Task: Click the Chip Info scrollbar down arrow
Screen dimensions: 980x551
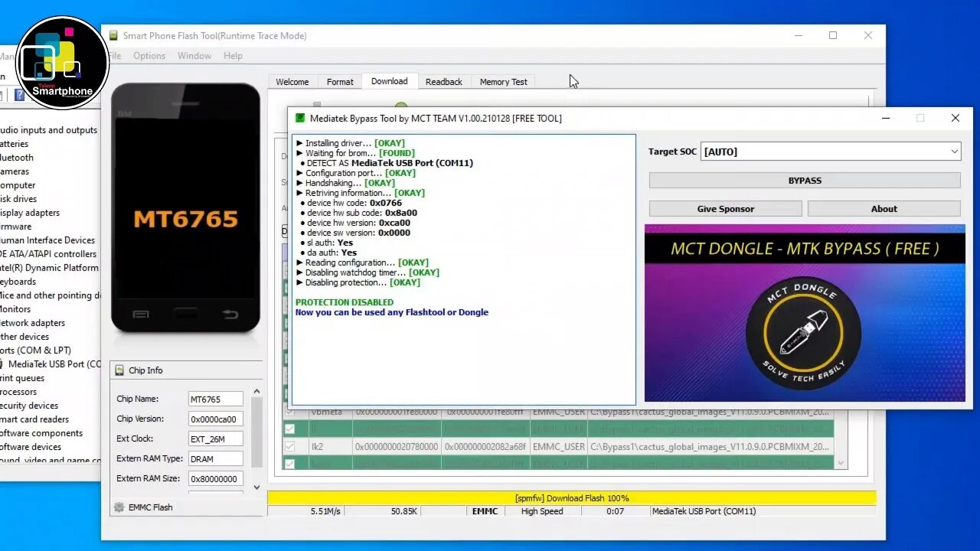Action: click(x=256, y=487)
